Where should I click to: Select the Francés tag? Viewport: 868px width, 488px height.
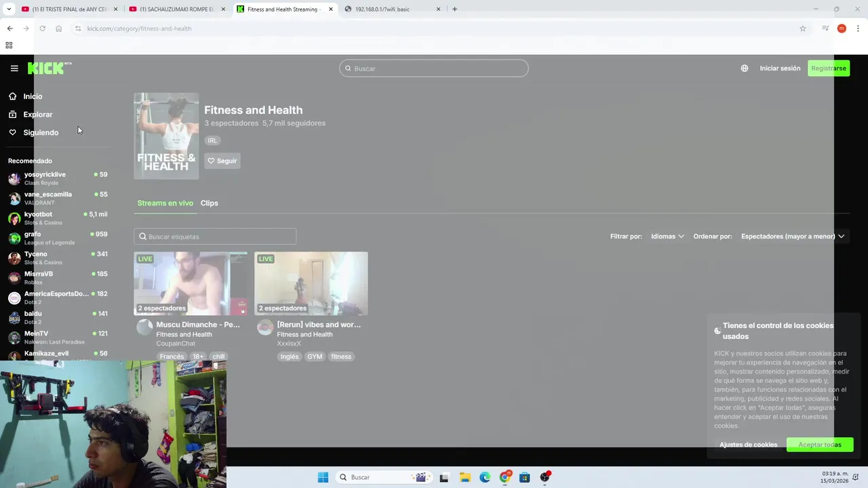point(172,357)
